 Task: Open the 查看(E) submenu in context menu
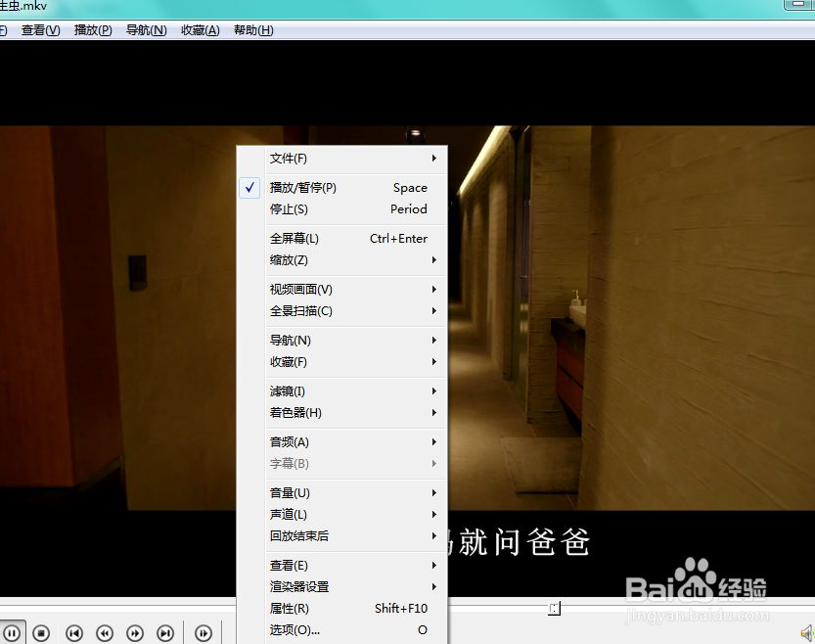[x=343, y=566]
